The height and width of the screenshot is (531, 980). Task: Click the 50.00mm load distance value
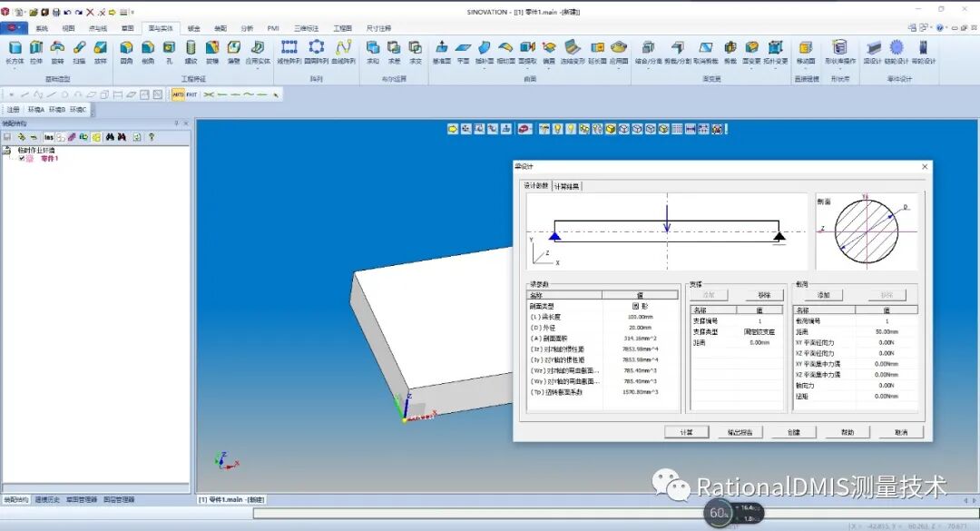pyautogui.click(x=887, y=332)
